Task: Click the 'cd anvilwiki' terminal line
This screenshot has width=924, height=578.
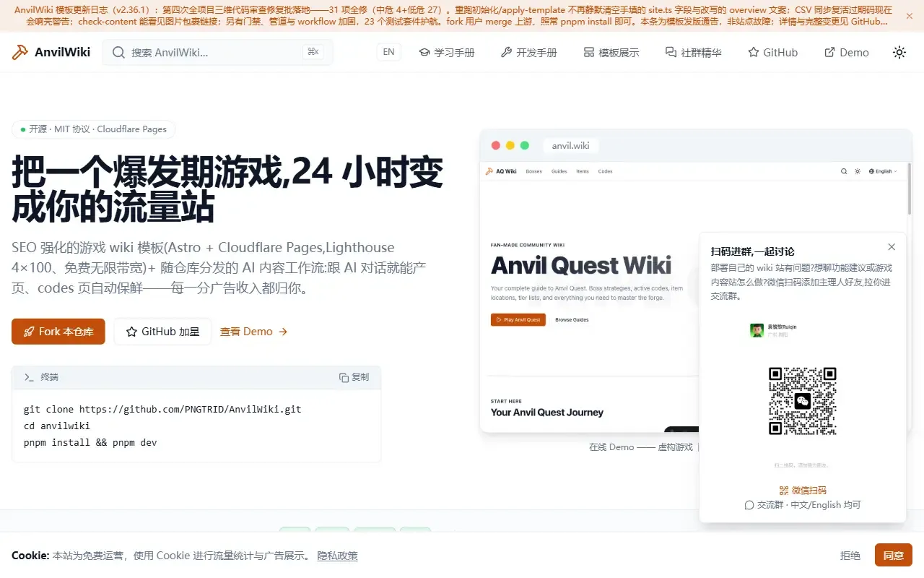Action: point(57,426)
